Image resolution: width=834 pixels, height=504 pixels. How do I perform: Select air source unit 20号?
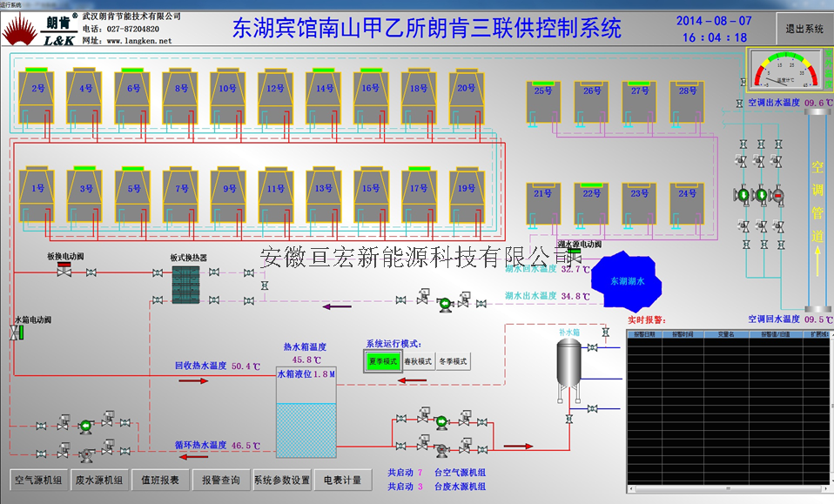[x=467, y=96]
